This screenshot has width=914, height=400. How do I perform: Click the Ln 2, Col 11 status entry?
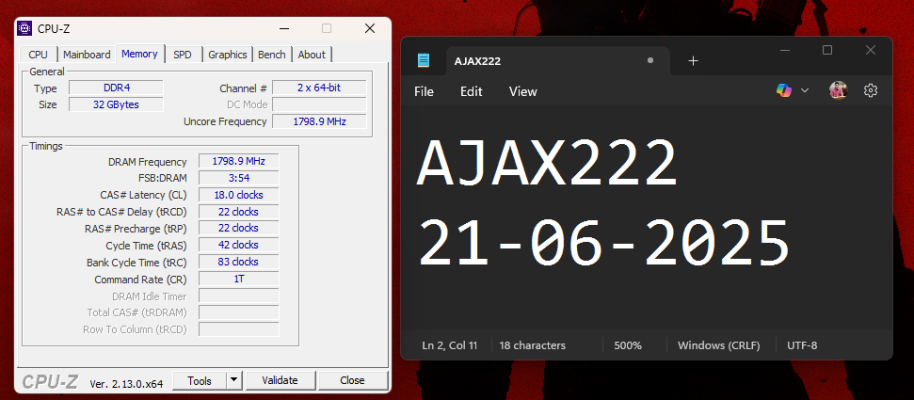click(449, 345)
